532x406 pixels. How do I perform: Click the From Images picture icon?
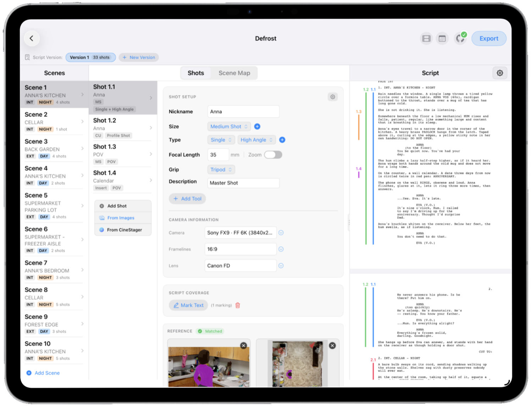[x=102, y=218]
